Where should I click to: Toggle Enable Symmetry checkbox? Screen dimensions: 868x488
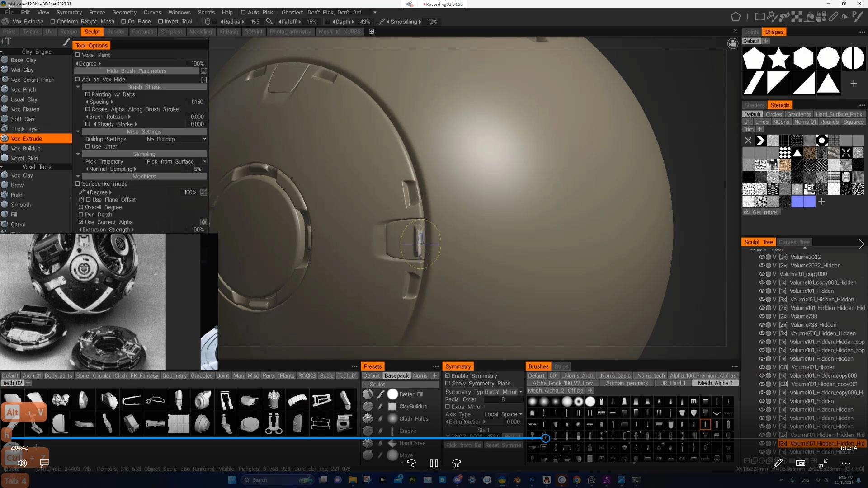pyautogui.click(x=448, y=376)
